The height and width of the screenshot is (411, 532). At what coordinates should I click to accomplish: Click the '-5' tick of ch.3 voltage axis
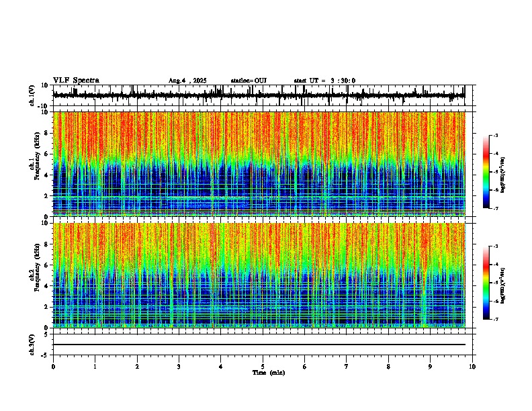45,355
